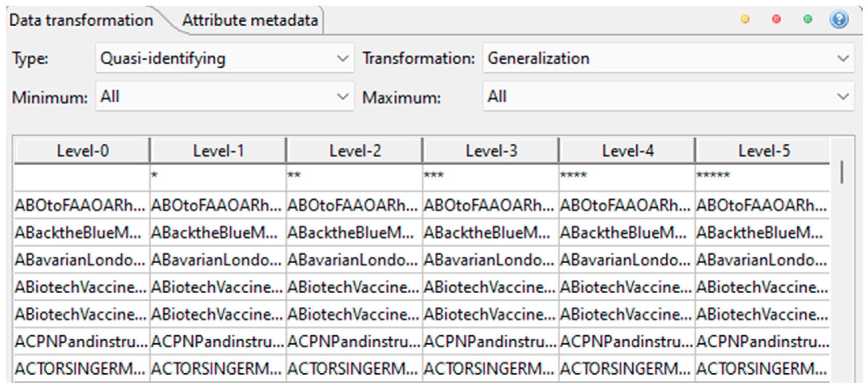
Task: Select the Data transformation tab
Action: [81, 20]
